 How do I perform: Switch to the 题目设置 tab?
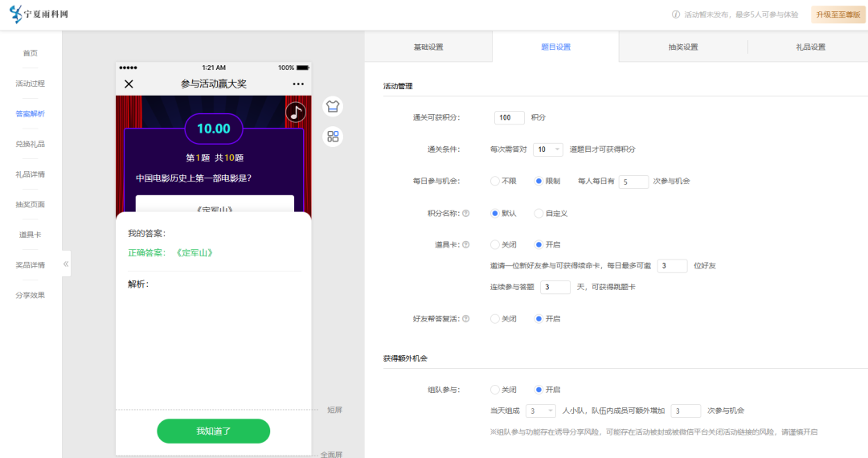pyautogui.click(x=556, y=47)
